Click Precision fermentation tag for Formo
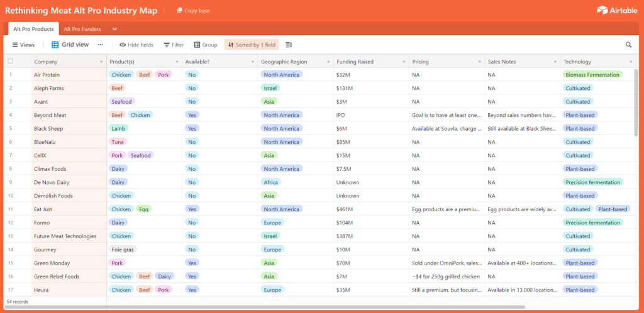This screenshot has width=644, height=313. coord(592,222)
